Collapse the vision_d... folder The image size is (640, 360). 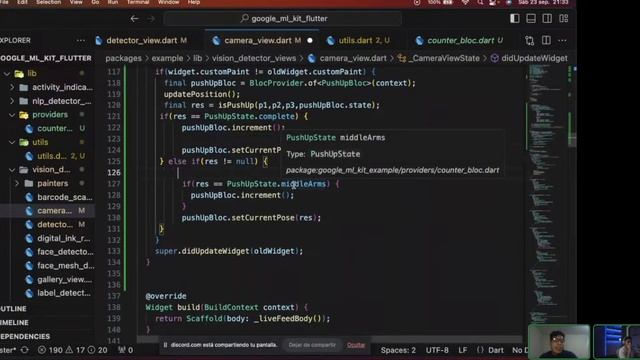pos(12,169)
